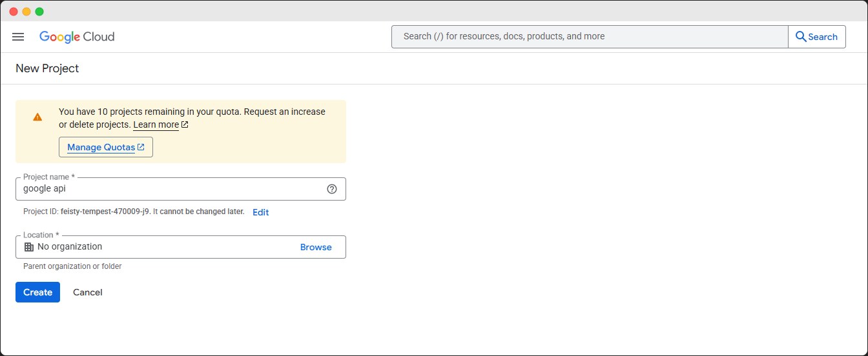Image resolution: width=868 pixels, height=356 pixels.
Task: Open the Learn more link
Action: pos(156,124)
